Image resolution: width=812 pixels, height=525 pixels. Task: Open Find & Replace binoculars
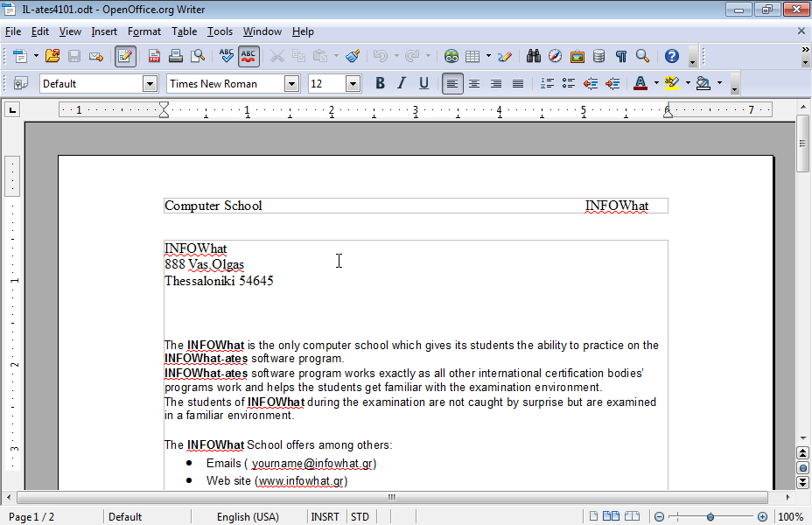534,56
